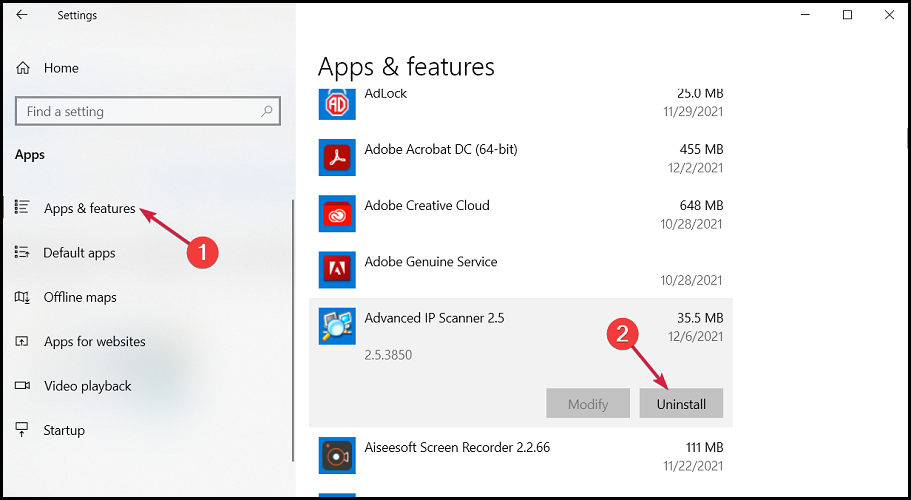Screen dimensions: 911x500
Task: Click the 35.5 MB size value
Action: pyautogui.click(x=700, y=318)
